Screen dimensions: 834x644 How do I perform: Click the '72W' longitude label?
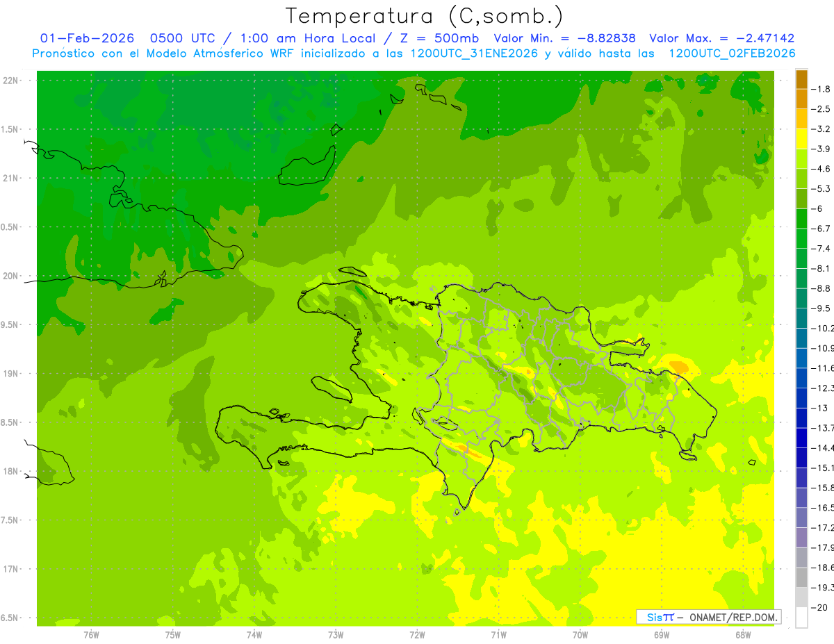[417, 634]
